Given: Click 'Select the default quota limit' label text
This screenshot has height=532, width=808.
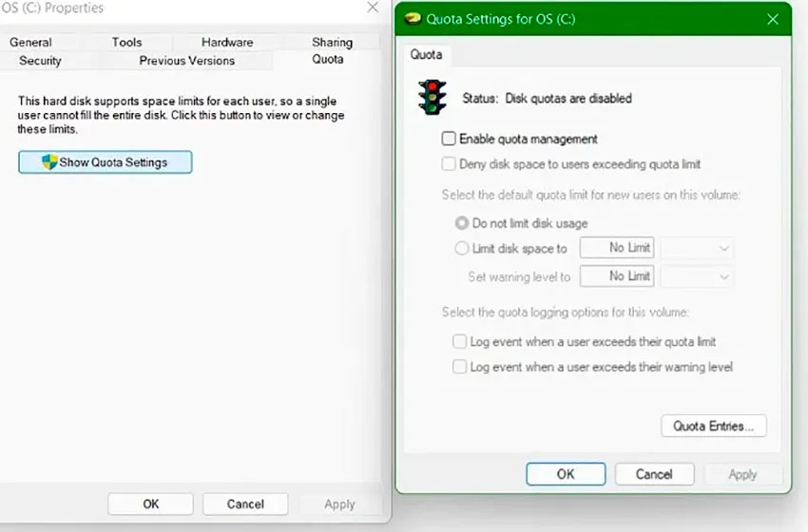Looking at the screenshot, I should pos(590,195).
